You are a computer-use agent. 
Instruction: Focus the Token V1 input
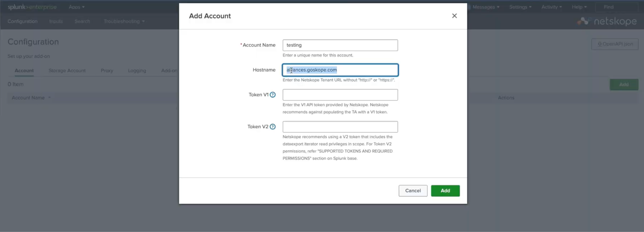pos(340,95)
